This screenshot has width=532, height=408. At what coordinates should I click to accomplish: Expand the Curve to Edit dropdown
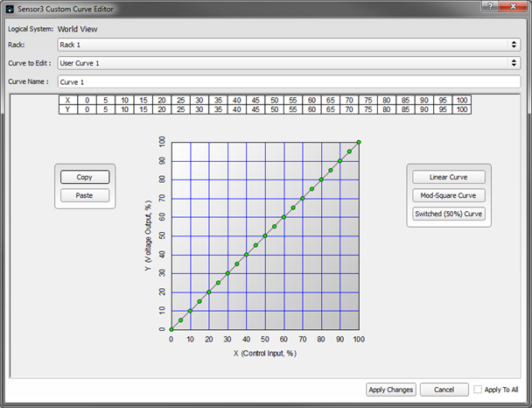[x=289, y=62]
